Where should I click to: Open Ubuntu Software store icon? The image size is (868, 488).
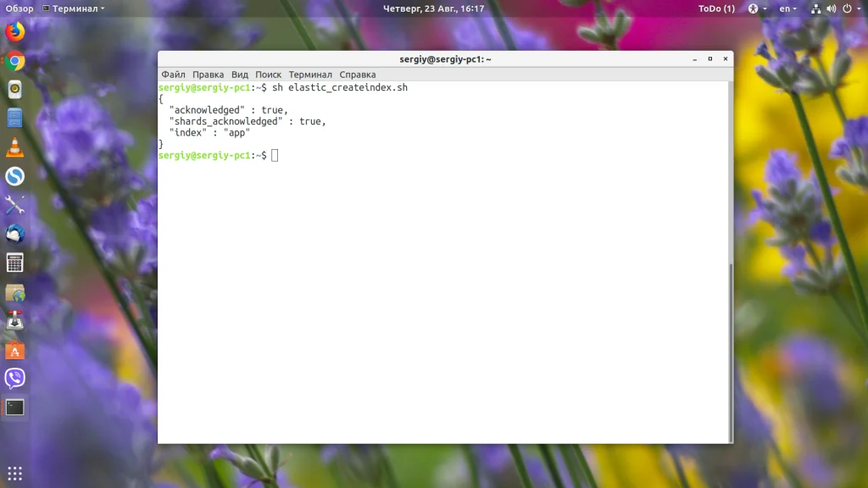[x=15, y=350]
